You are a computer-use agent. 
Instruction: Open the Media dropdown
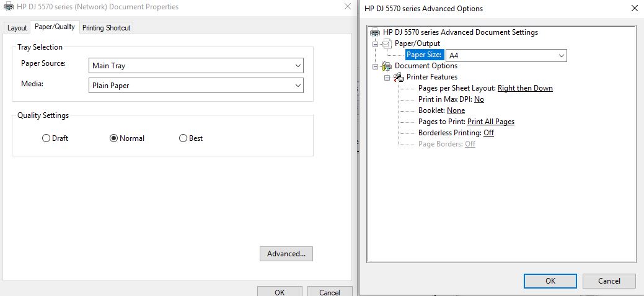click(x=196, y=86)
